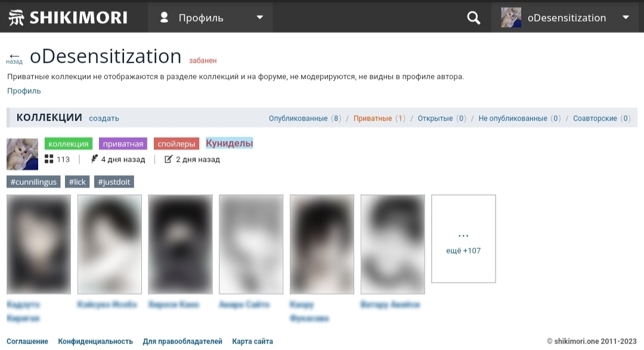644x350 pixels.
Task: Expand collection with ещё +107 tile
Action: (x=463, y=239)
